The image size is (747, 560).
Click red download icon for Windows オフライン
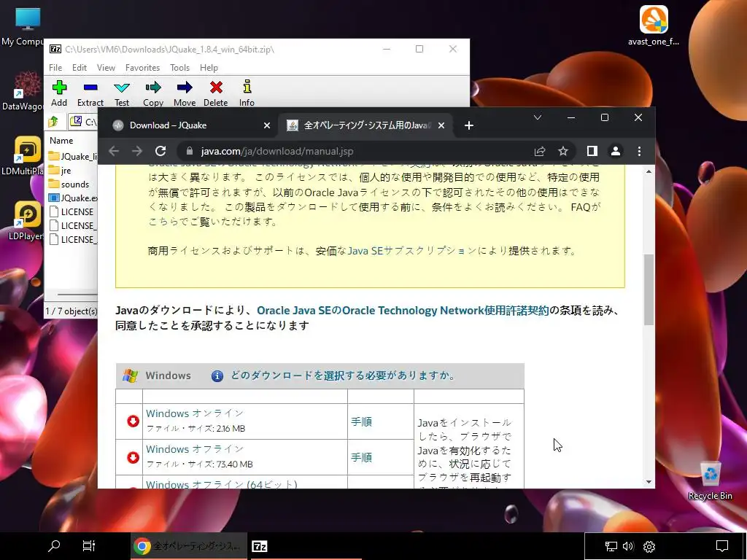(x=133, y=457)
